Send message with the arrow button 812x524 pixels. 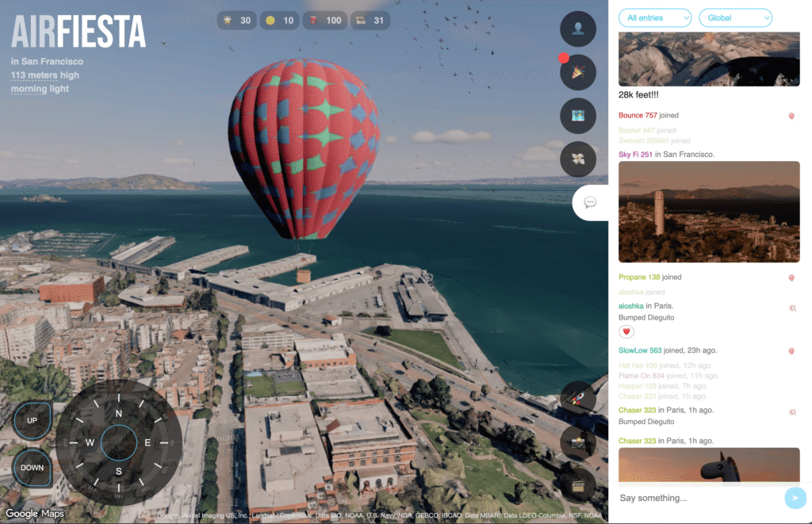tap(794, 497)
